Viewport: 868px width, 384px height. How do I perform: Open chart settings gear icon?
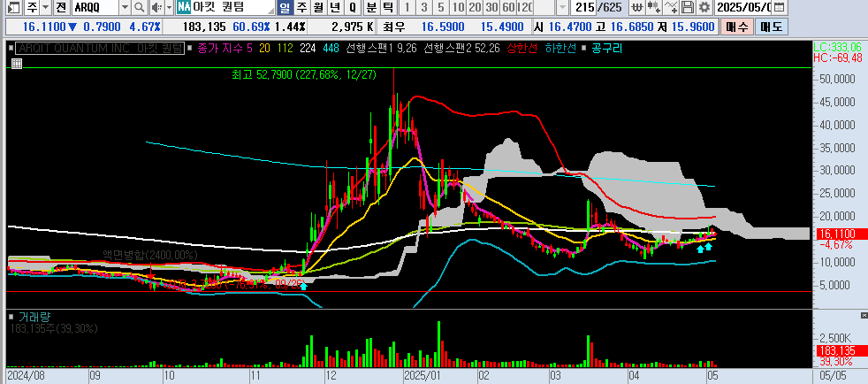[704, 7]
